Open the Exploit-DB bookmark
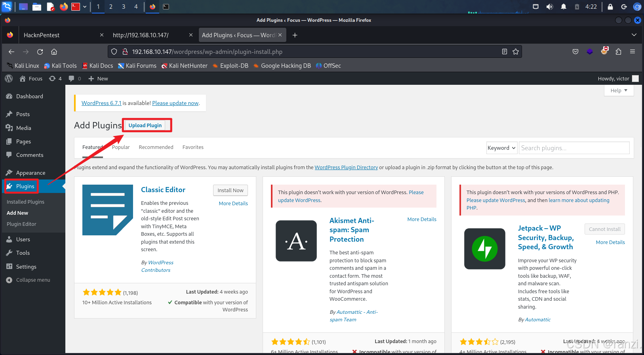The height and width of the screenshot is (355, 644). point(231,66)
